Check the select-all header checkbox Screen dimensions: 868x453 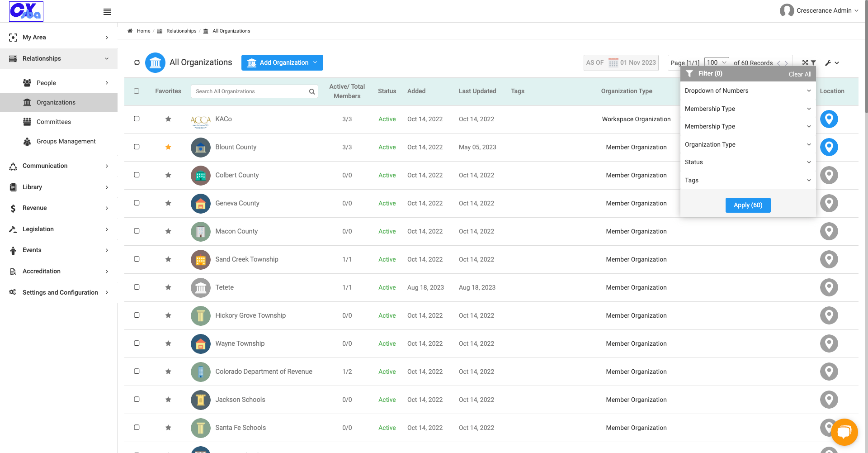137,91
